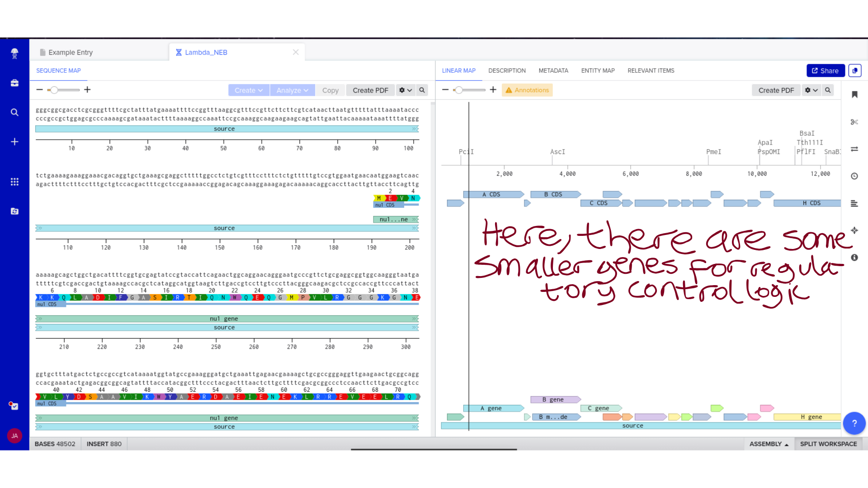Switch to the Example Entry tab
Viewport: 868px width, 488px height.
71,52
